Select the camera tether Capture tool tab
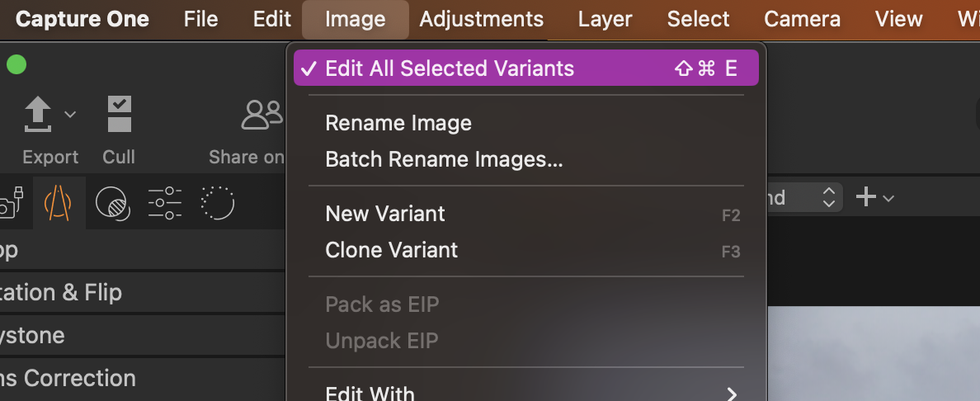The image size is (980, 401). [10, 203]
